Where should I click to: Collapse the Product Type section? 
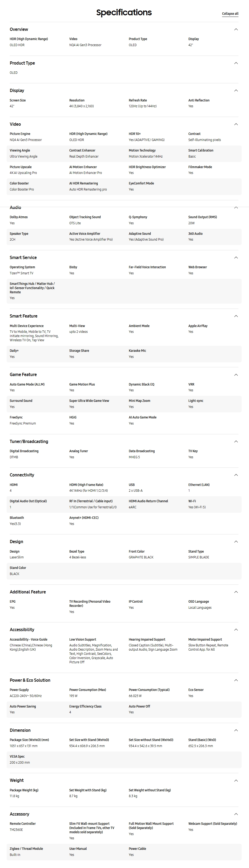236,63
